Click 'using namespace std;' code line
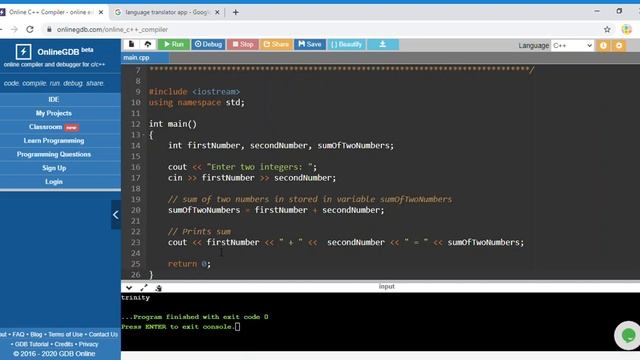 (x=197, y=102)
